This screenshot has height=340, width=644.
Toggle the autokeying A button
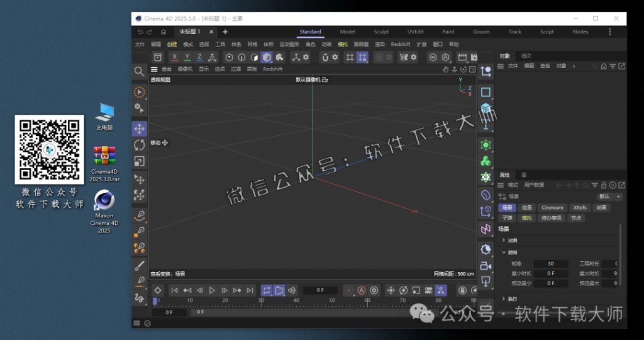[x=362, y=290]
